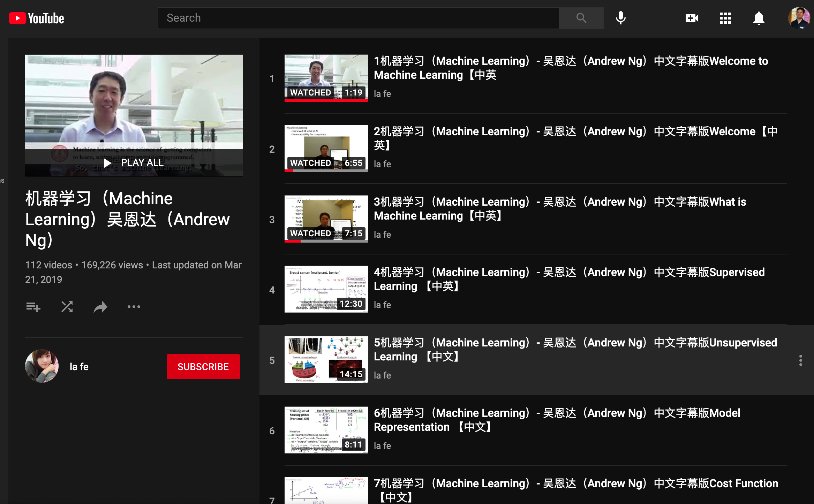Subscribe to la fe channel
The image size is (814, 504).
coord(203,367)
